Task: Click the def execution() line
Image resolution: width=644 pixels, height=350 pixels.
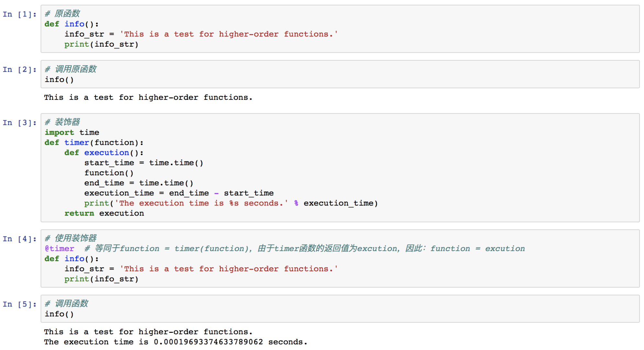Action: [104, 152]
